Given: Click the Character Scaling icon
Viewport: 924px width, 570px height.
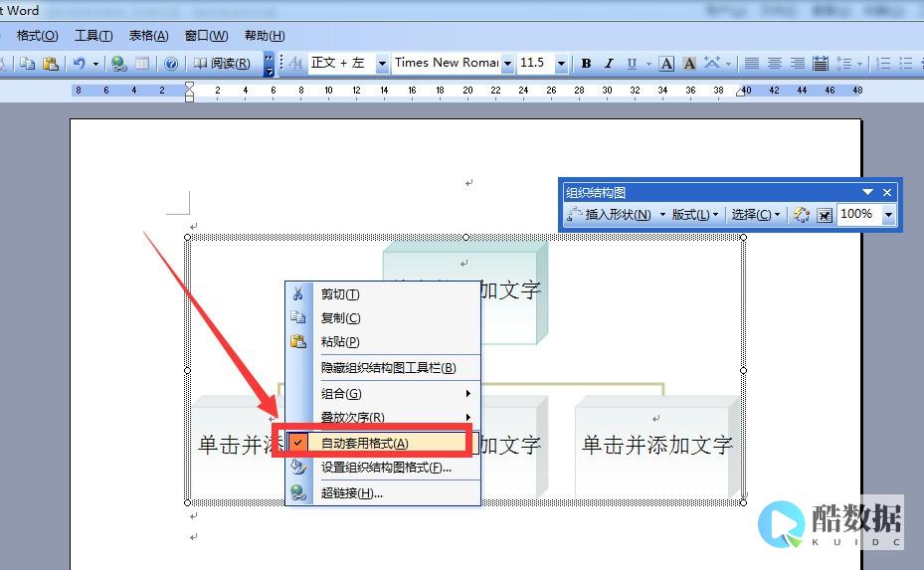Looking at the screenshot, I should [712, 63].
